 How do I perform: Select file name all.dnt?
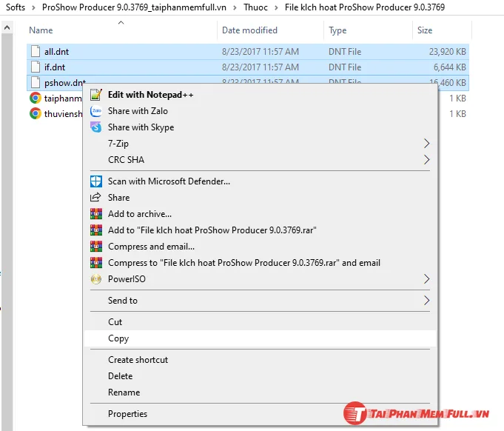[56, 52]
